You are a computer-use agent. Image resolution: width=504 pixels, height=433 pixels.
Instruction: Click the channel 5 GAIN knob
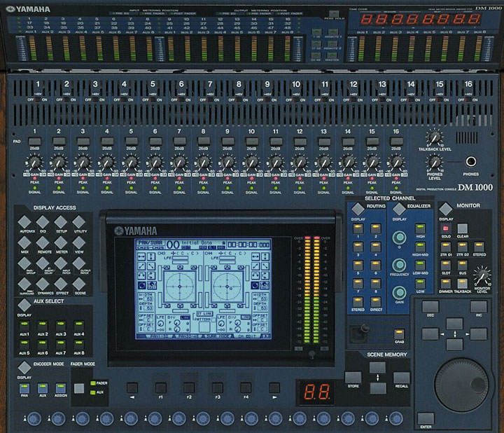[x=130, y=163]
